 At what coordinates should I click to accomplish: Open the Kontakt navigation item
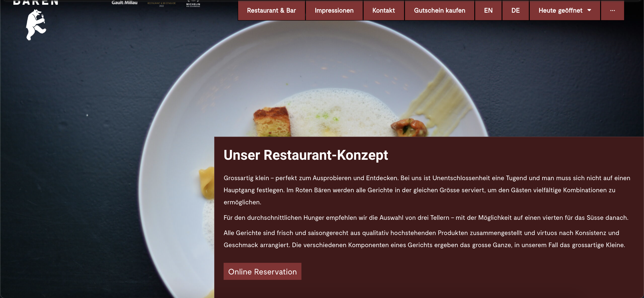pos(383,10)
